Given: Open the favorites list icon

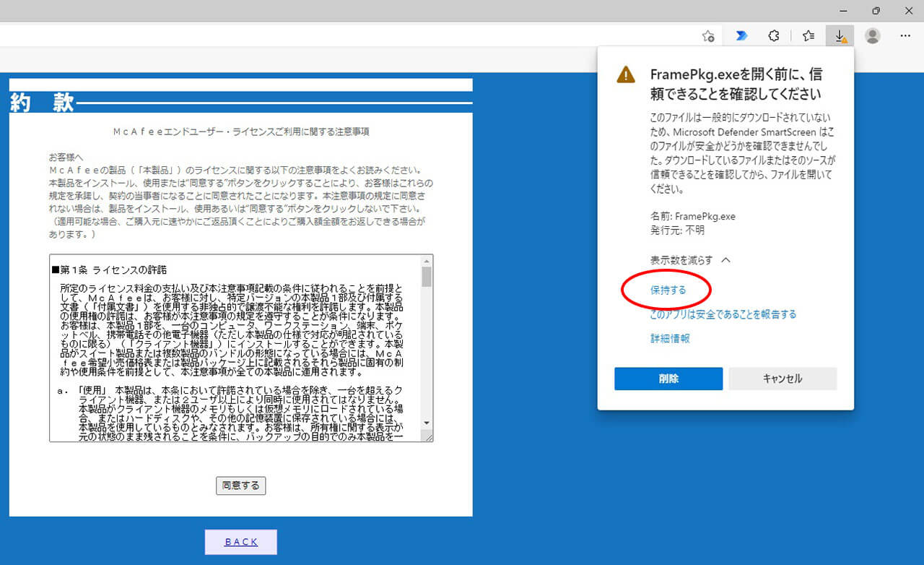Looking at the screenshot, I should tap(808, 35).
